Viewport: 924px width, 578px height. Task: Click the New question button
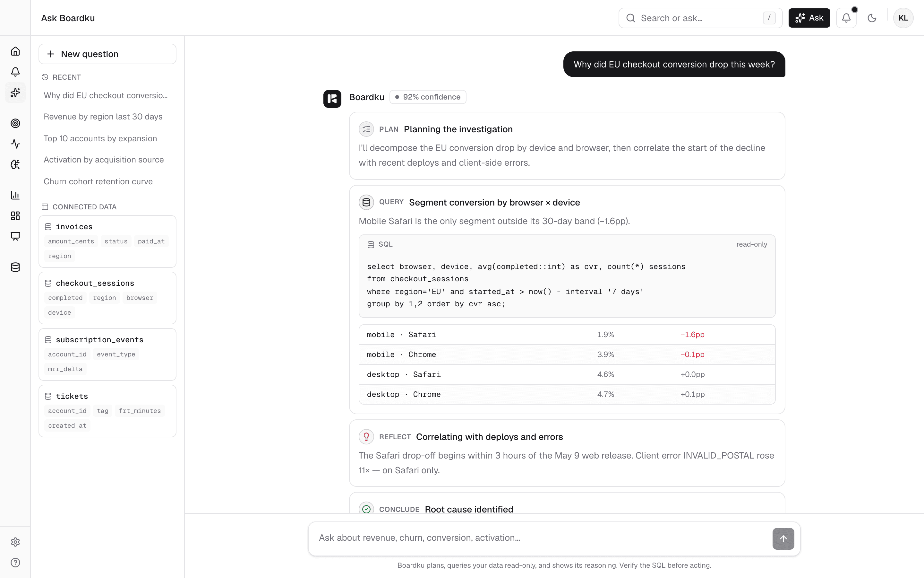pyautogui.click(x=107, y=54)
